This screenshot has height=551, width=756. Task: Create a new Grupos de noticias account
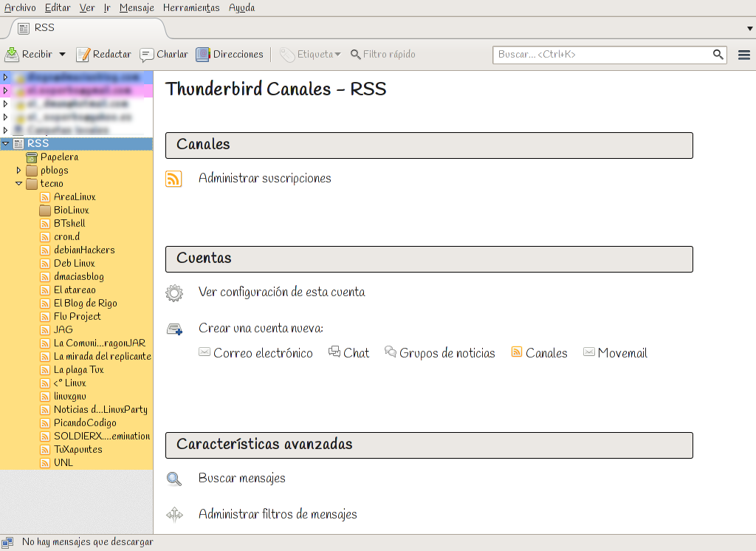pos(440,353)
